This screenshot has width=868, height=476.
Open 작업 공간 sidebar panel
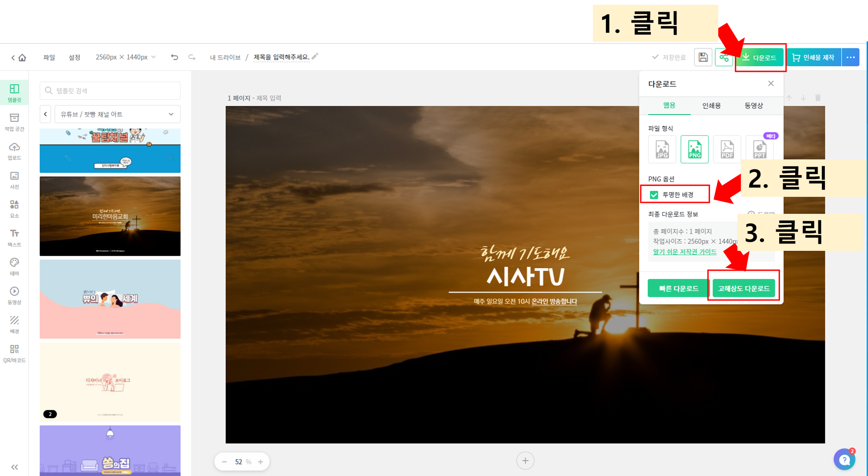click(x=14, y=122)
